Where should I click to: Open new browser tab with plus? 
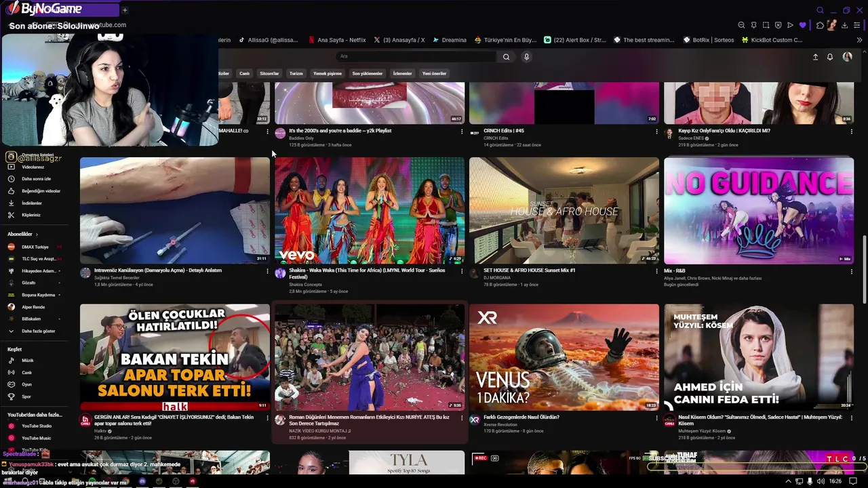[x=125, y=10]
